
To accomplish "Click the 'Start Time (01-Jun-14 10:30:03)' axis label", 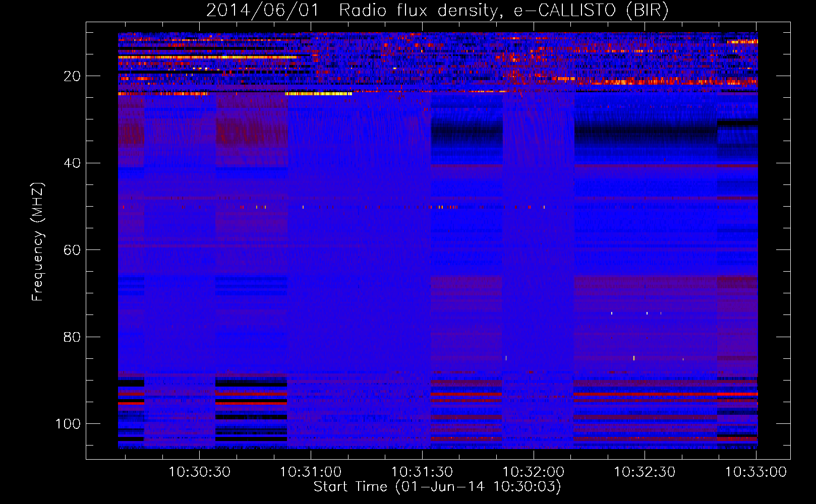I will (437, 487).
